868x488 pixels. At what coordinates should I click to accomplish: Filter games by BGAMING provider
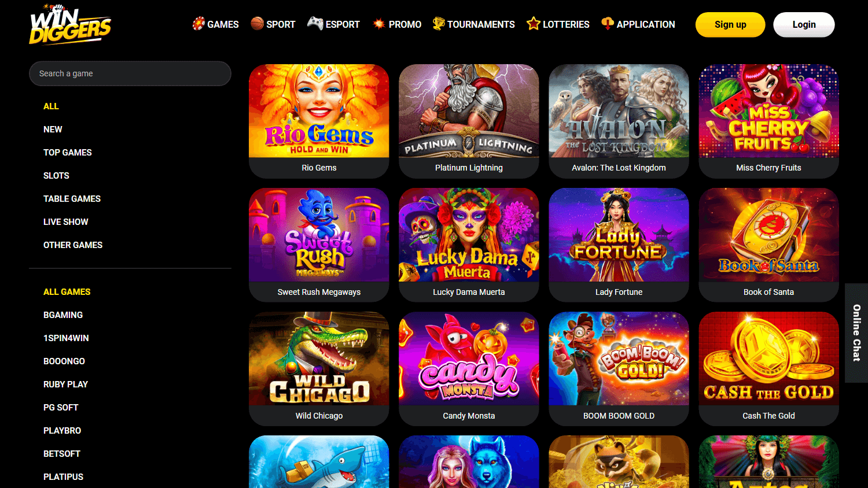(63, 315)
